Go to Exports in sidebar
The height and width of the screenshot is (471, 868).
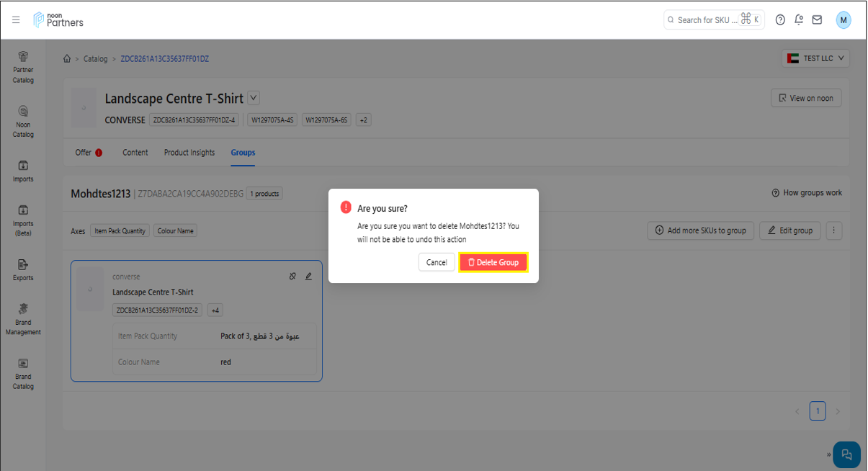(23, 269)
